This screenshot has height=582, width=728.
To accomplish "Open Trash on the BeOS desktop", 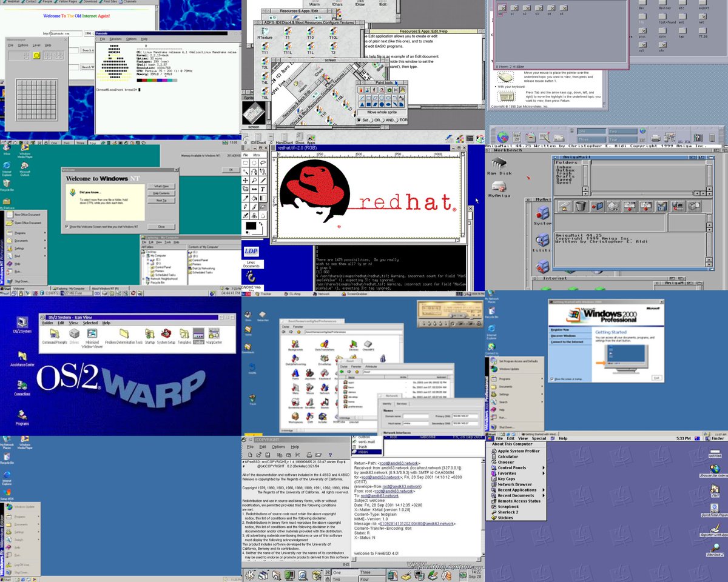I will click(x=252, y=400).
